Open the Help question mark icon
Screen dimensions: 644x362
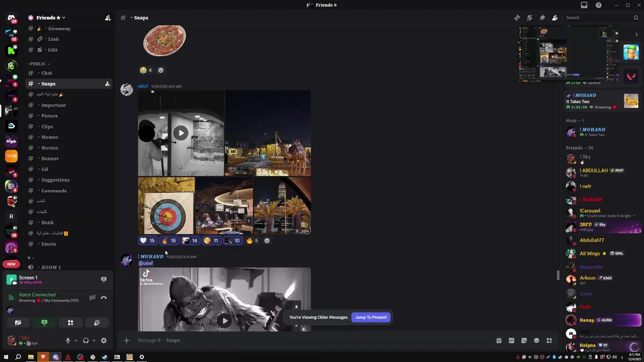coord(599,5)
